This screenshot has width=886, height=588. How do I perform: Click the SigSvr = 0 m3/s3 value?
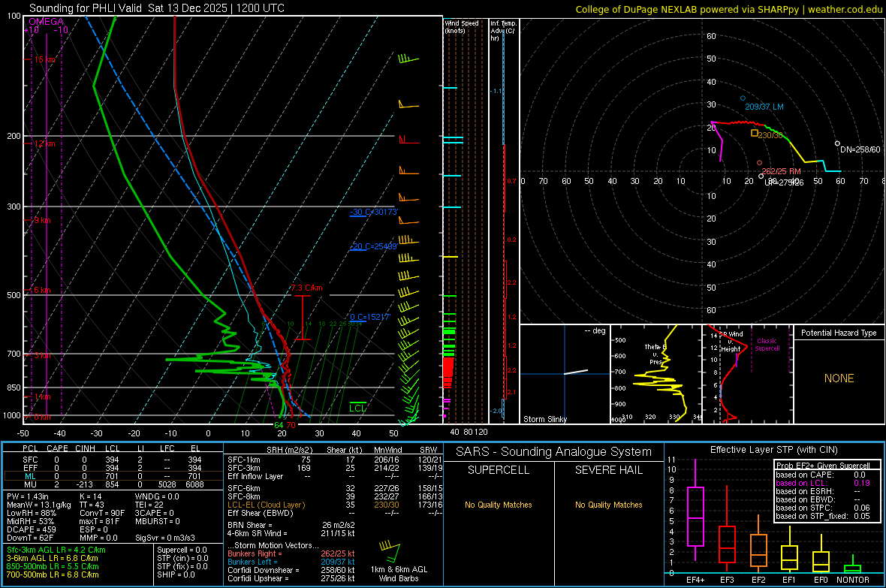(165, 538)
